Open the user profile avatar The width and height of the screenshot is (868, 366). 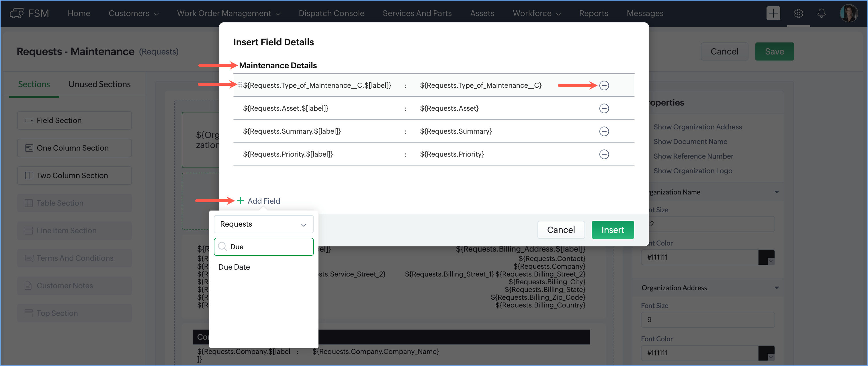coord(849,13)
